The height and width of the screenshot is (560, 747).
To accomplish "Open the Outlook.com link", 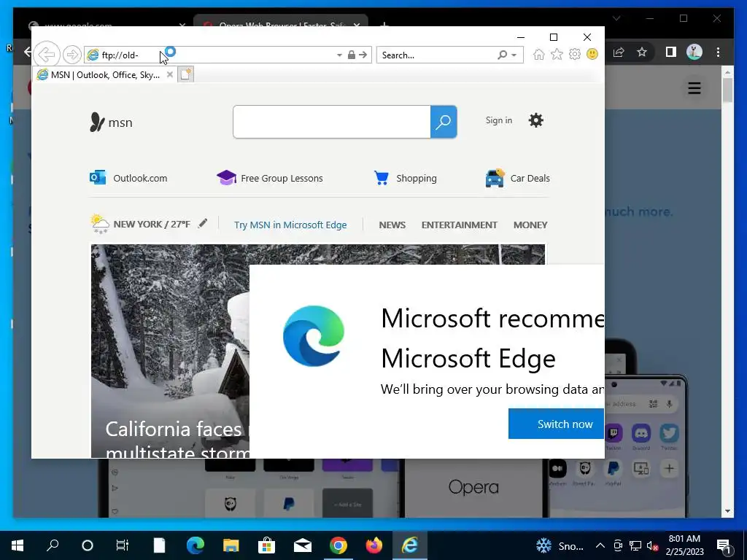I will 128,178.
